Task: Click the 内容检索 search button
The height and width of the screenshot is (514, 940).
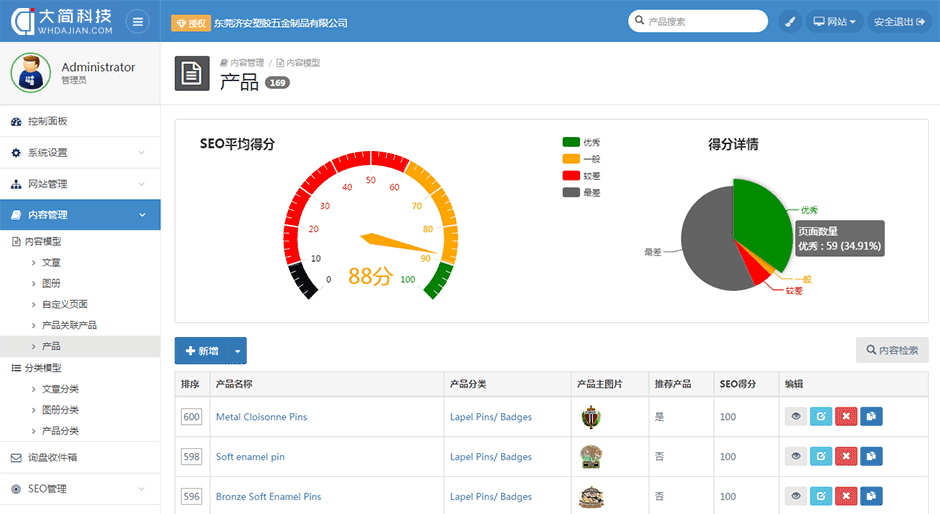Action: coord(892,350)
